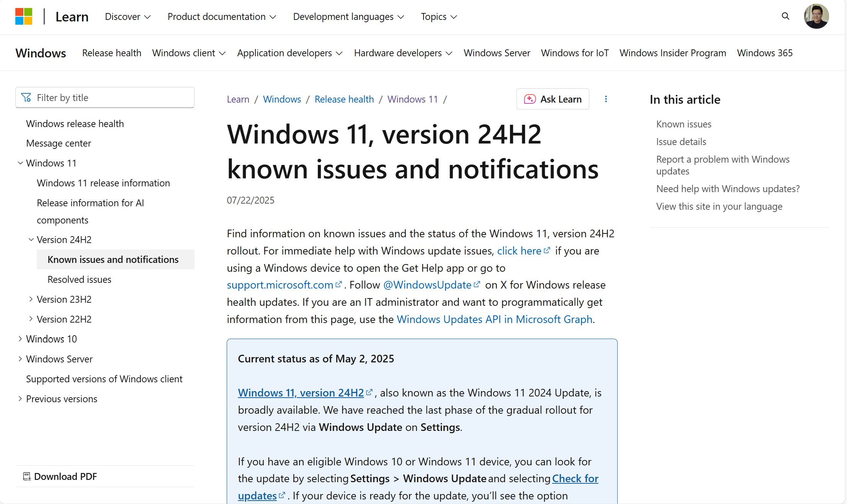The width and height of the screenshot is (847, 504).
Task: Open Windows 365 nav item
Action: click(765, 53)
